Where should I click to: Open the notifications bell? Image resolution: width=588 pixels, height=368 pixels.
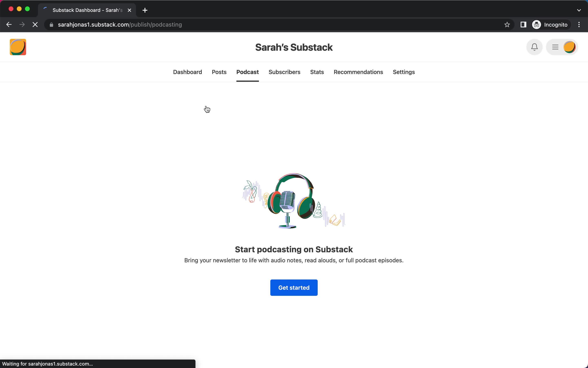(534, 47)
